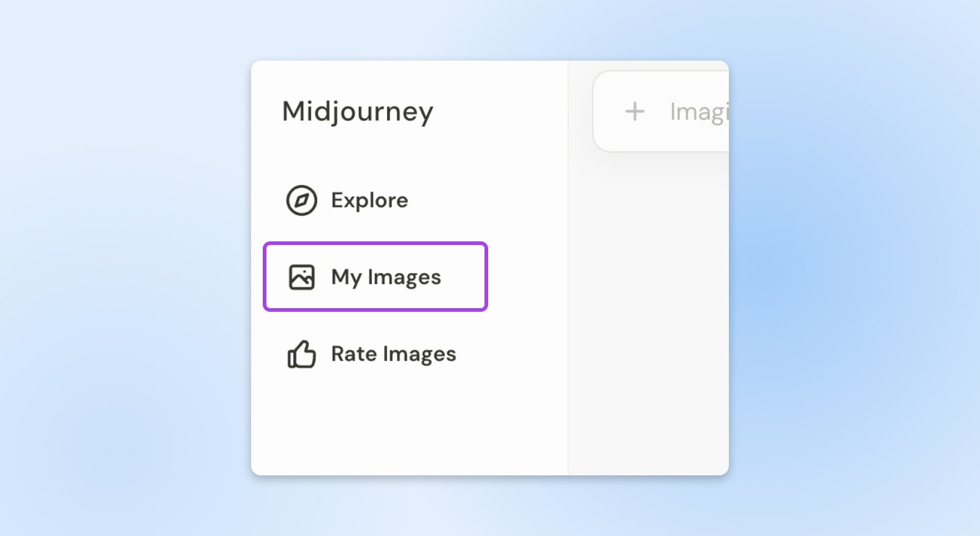Click the Rate Images text label

click(393, 354)
